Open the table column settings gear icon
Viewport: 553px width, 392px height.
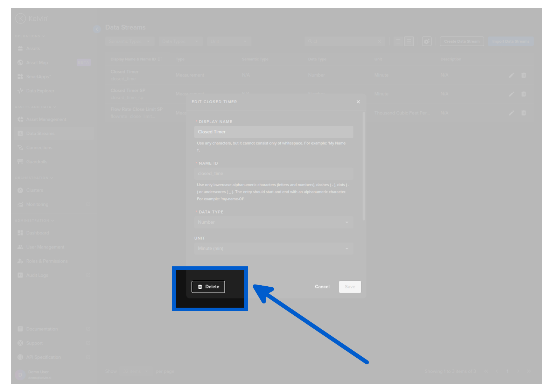point(427,41)
